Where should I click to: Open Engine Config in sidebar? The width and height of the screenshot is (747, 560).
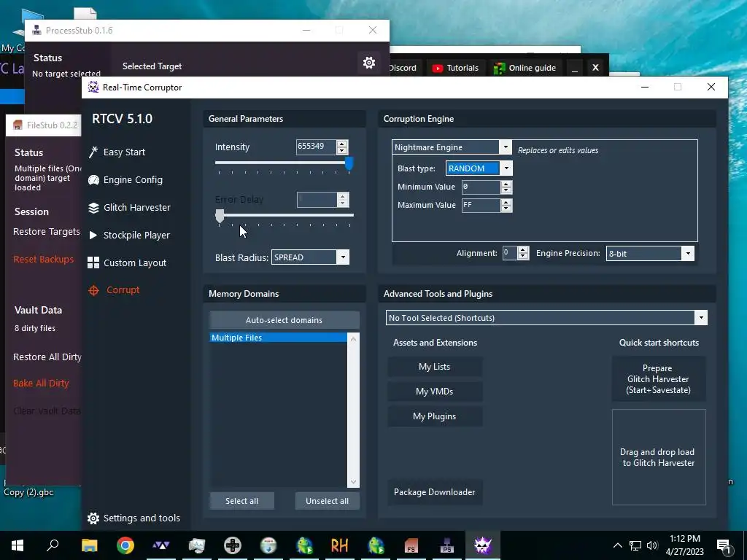tap(133, 179)
